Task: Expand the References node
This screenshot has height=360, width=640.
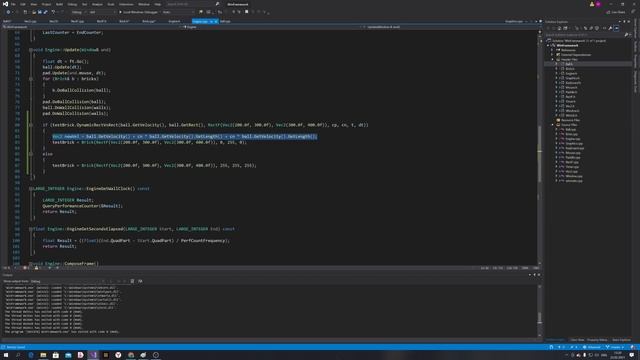Action: coord(553,50)
